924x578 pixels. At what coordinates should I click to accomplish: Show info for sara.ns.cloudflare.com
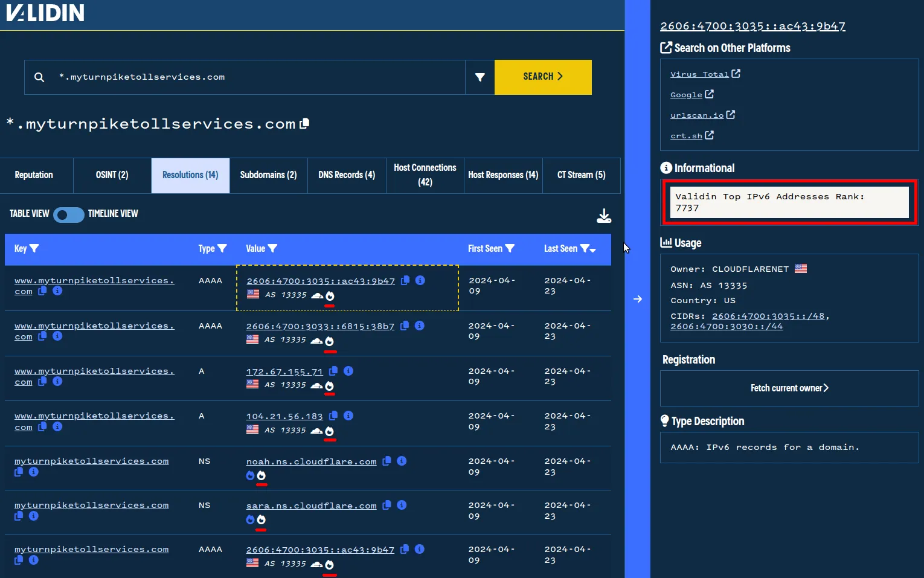[x=402, y=505]
